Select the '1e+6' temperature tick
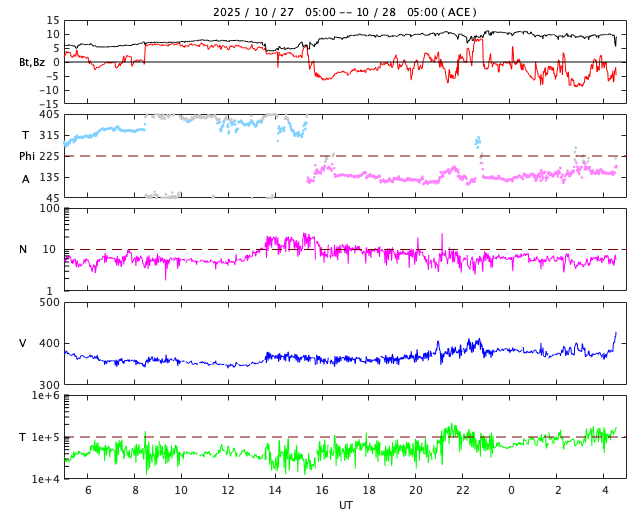640x512 pixels. [x=46, y=395]
